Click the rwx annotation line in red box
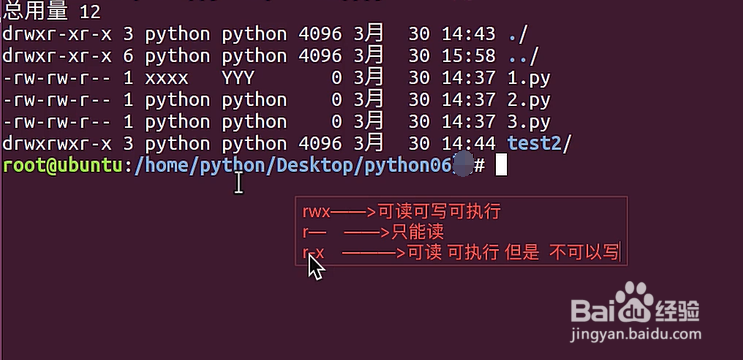This screenshot has width=743, height=360. coord(401,211)
